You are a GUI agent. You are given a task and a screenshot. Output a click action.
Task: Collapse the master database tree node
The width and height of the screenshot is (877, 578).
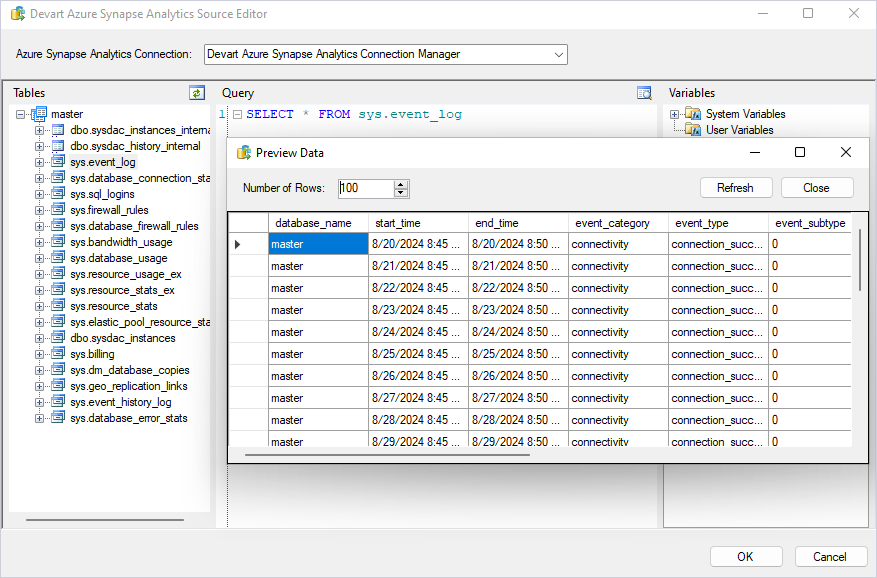click(x=21, y=114)
